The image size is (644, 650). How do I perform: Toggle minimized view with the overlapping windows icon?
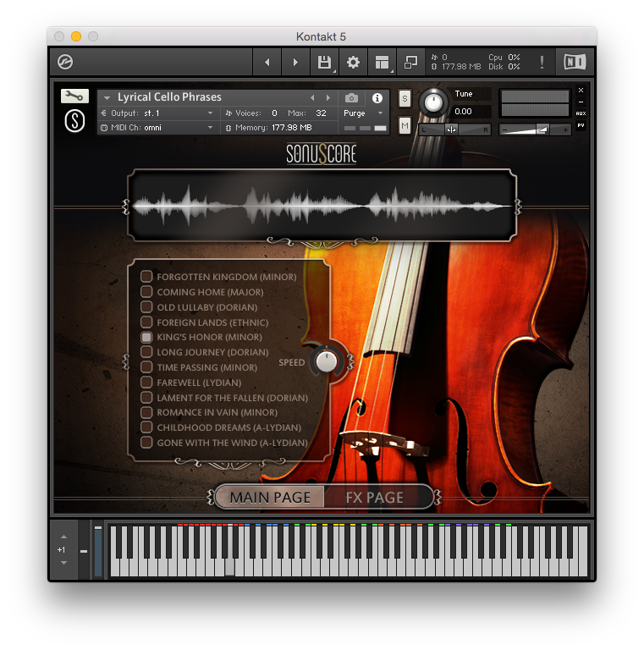410,62
